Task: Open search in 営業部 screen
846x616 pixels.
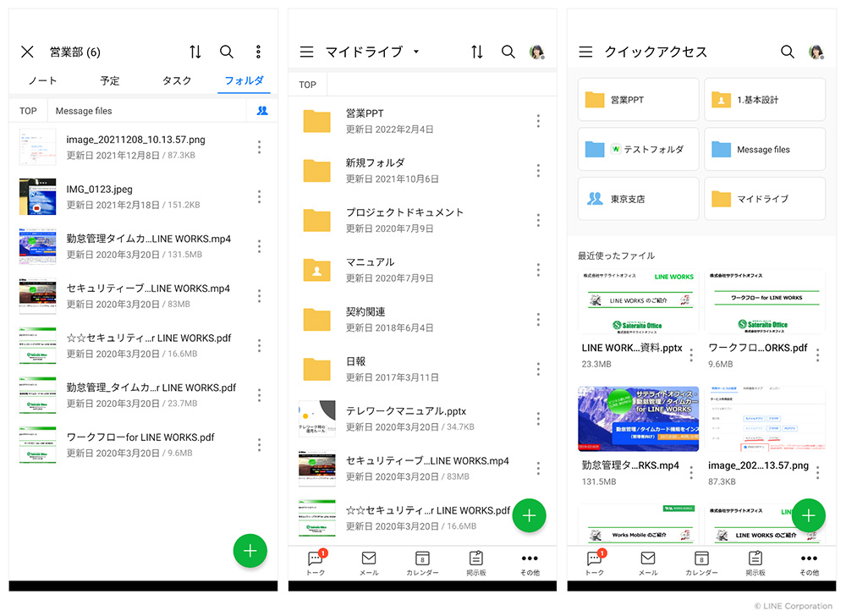Action: [x=227, y=52]
